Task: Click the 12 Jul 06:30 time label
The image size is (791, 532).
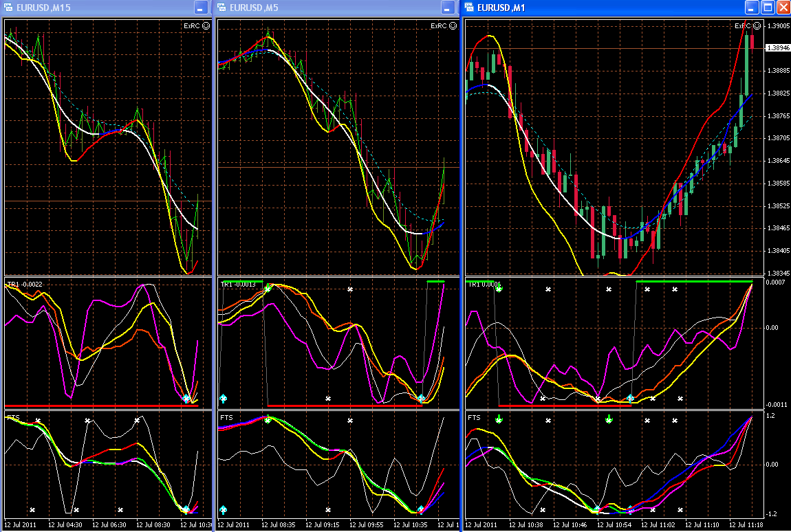Action: pos(109,525)
